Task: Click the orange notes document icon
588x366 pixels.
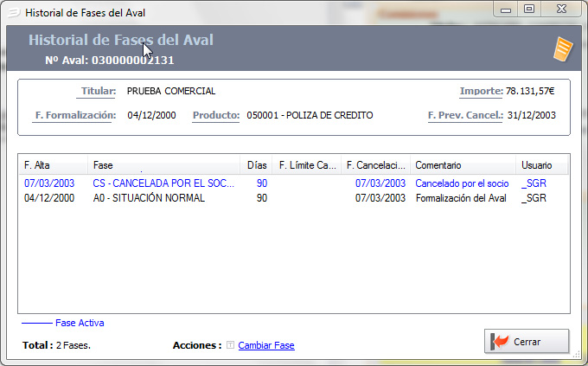Action: 563,49
